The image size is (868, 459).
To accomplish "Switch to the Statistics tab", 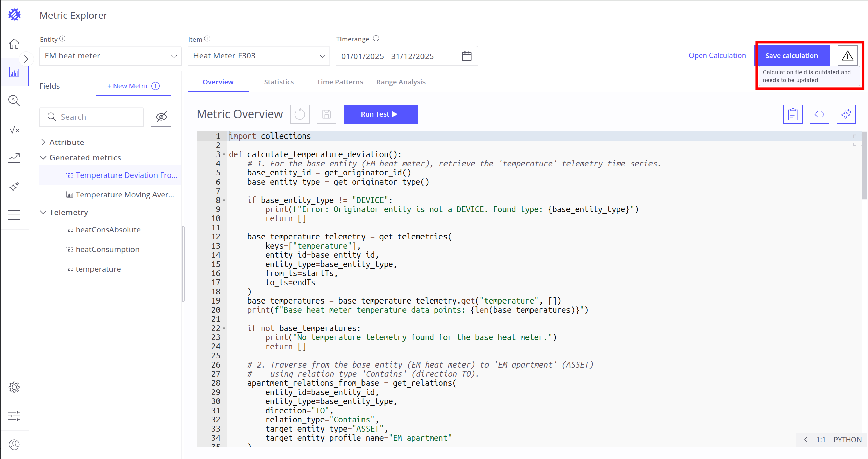I will [278, 82].
